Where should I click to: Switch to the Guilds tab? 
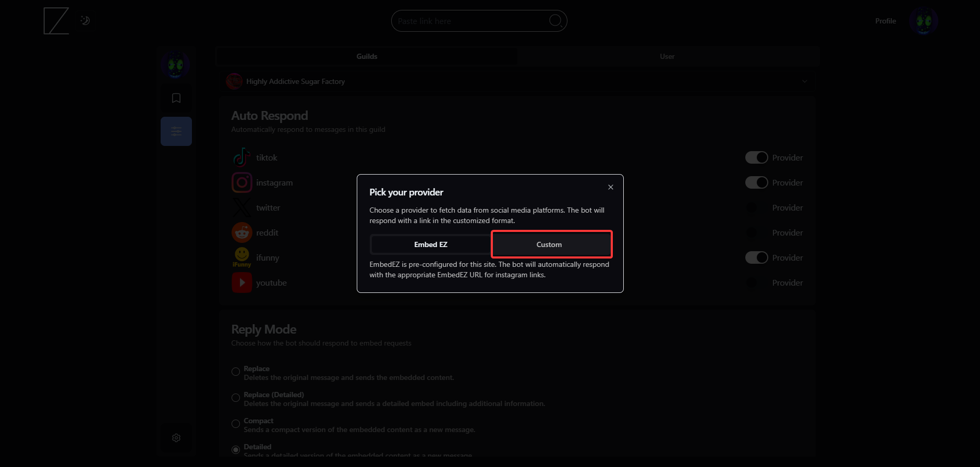367,56
